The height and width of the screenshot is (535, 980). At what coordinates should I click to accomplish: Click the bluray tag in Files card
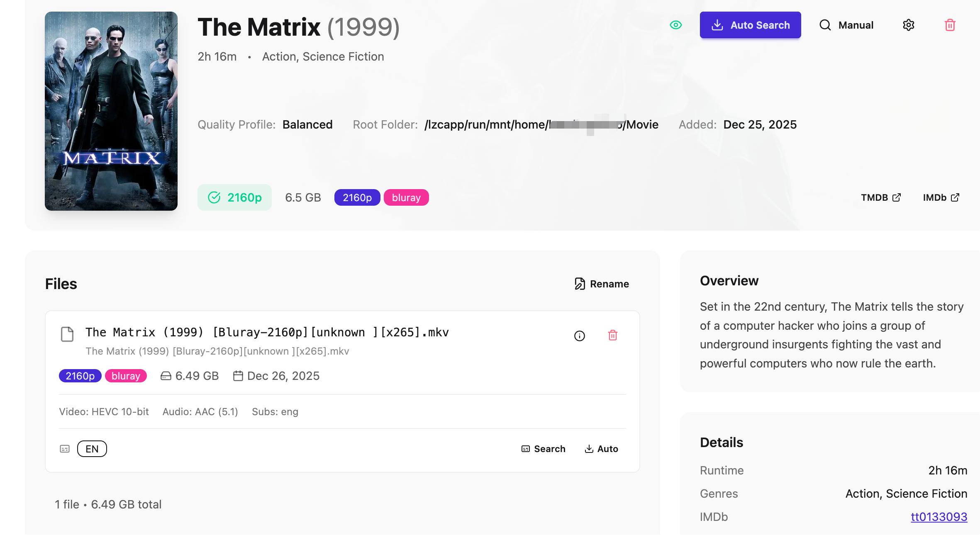pyautogui.click(x=126, y=376)
